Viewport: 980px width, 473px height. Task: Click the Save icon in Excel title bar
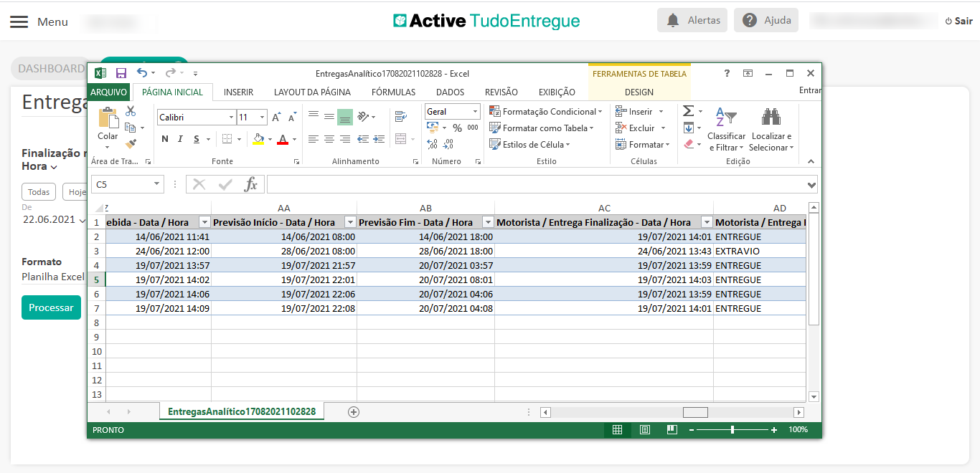click(x=121, y=73)
